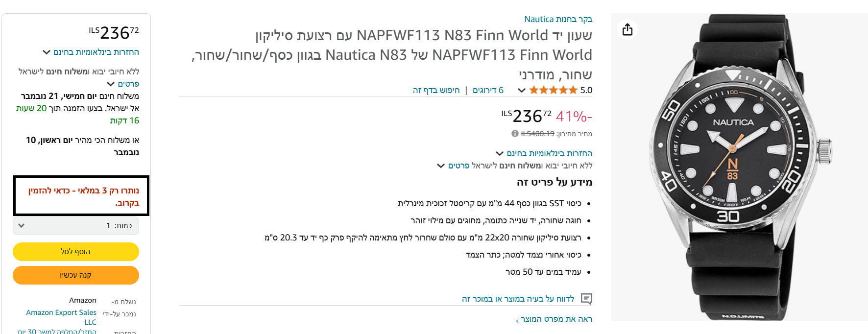Click the five orange rating stars

tap(553, 90)
